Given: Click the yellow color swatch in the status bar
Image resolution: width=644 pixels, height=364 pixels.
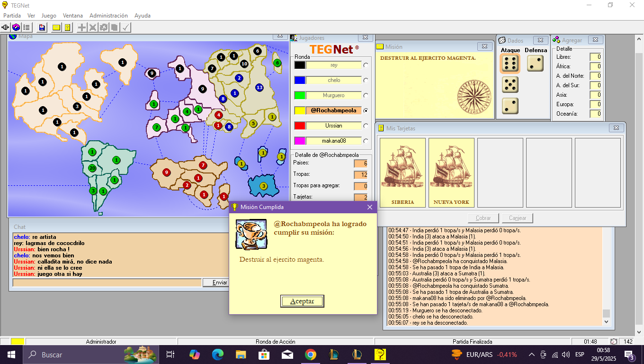Looking at the screenshot, I should click(18, 341).
